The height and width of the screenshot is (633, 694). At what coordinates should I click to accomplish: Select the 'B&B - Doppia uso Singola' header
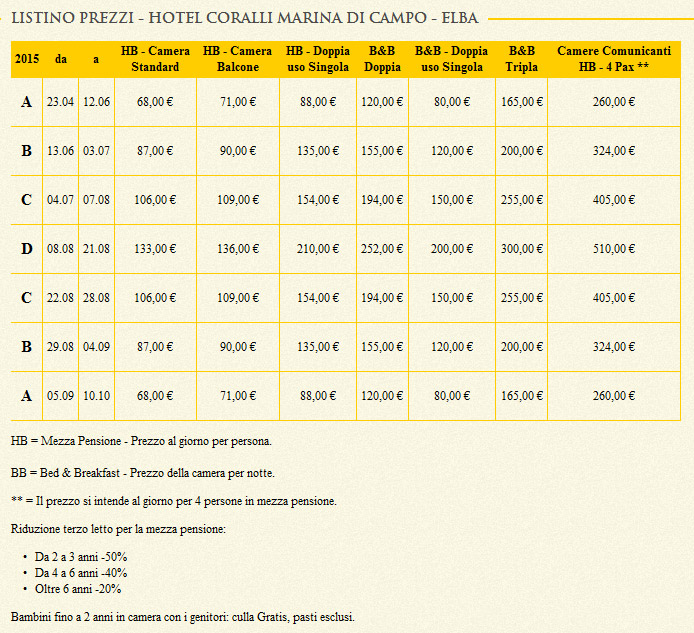click(x=451, y=59)
